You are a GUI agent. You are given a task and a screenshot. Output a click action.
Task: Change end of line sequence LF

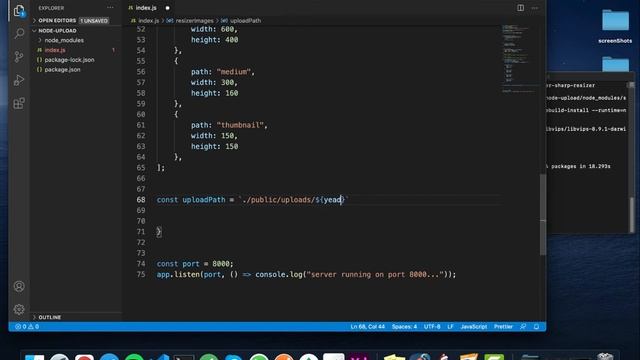(450, 327)
